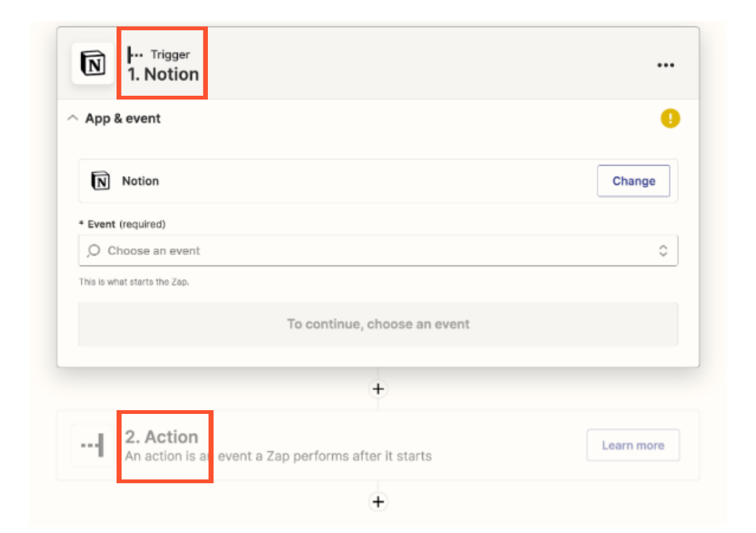Click the Learn more button
The image size is (756, 533).
633,445
